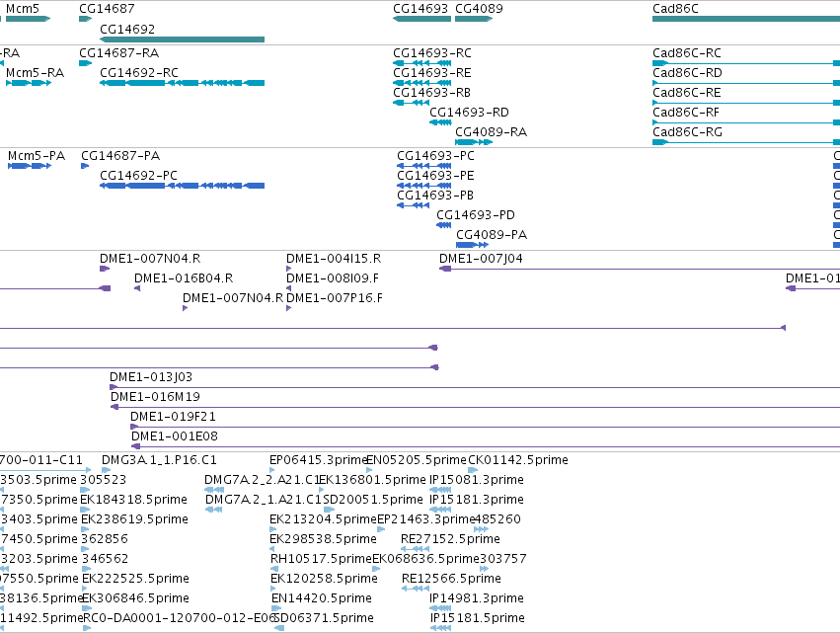Click the CG14687-RA transcript label
This screenshot has width=840, height=633.
(x=118, y=53)
